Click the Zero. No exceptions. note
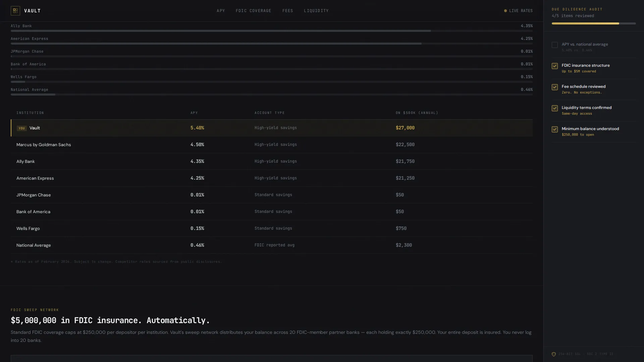 (x=582, y=93)
